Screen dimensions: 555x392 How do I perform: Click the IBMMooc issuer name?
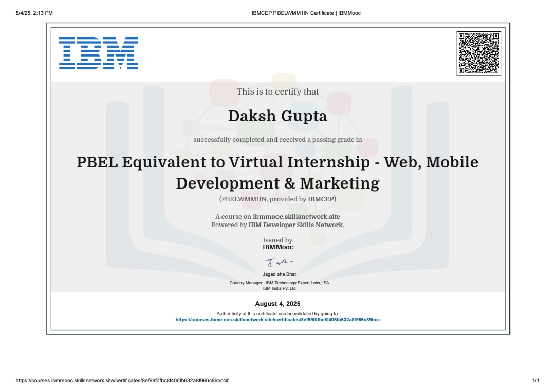tap(277, 247)
